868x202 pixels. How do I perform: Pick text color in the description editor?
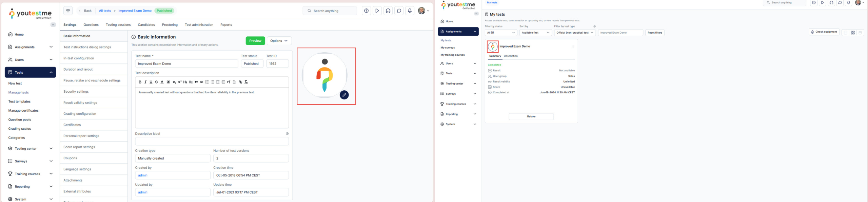click(162, 82)
